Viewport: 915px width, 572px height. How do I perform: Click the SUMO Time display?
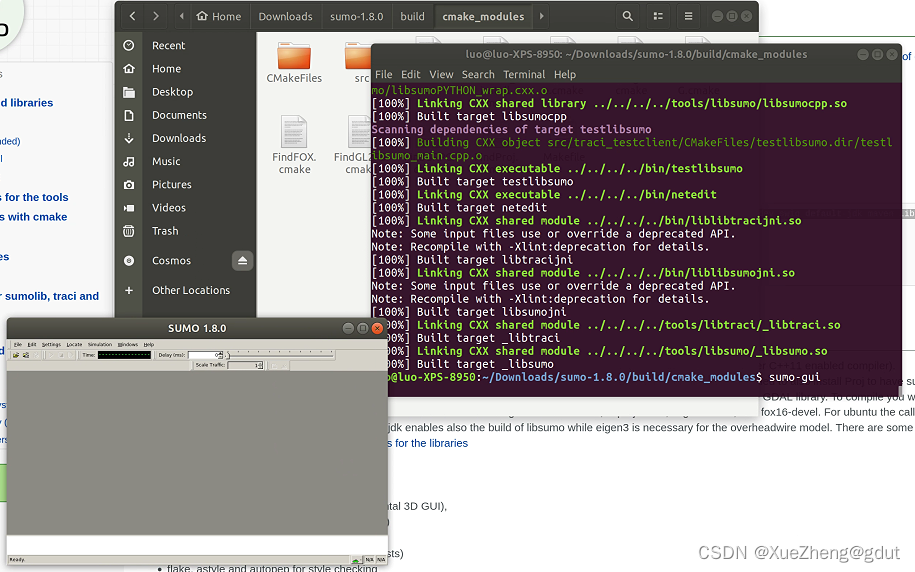124,355
